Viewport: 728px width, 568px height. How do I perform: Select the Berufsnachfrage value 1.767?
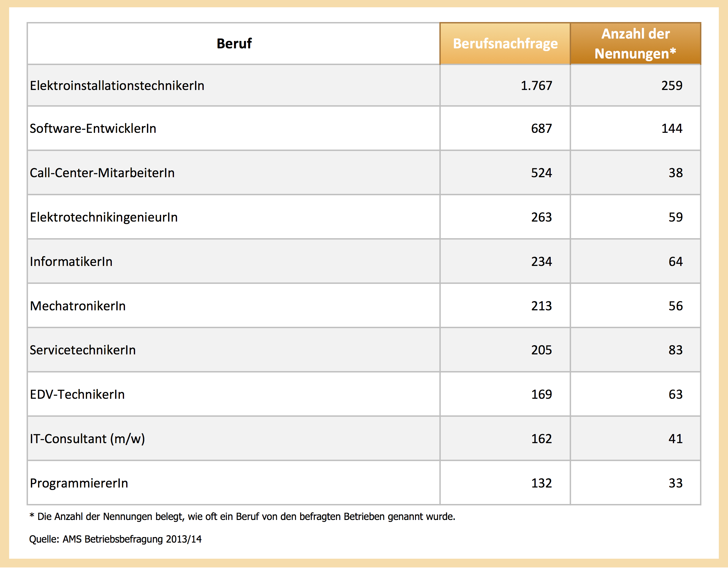click(536, 86)
